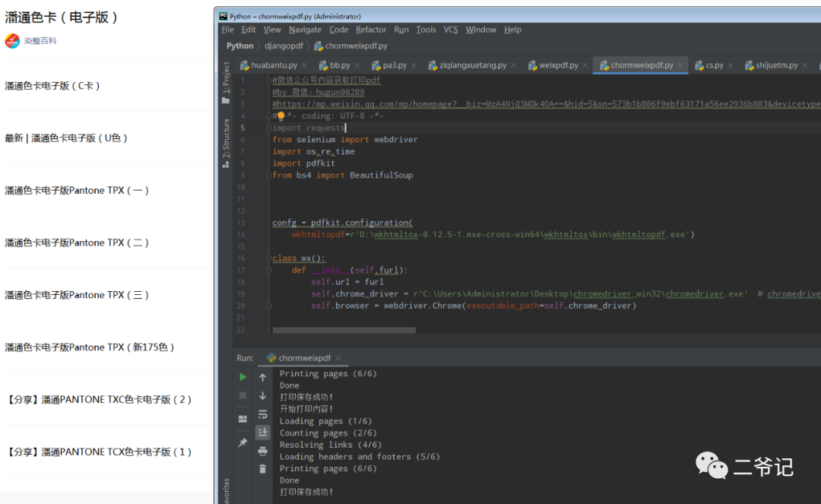Close the huabantu.py tab
Image resolution: width=821 pixels, height=504 pixels.
tap(304, 65)
